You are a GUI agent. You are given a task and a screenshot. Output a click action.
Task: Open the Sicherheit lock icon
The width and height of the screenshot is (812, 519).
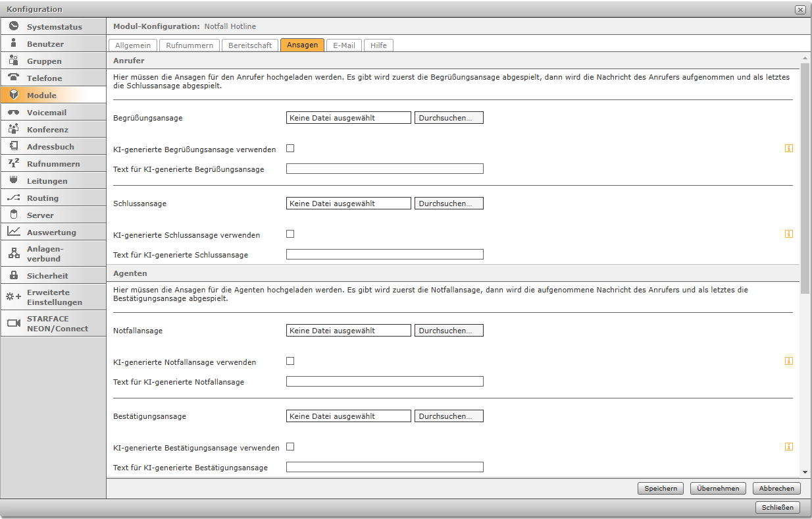pos(13,275)
